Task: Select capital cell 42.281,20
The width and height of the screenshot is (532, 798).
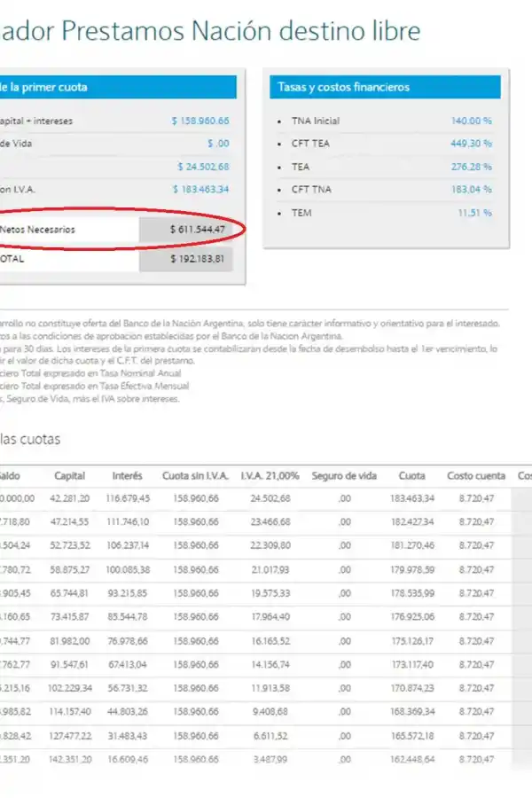Action: [70, 498]
